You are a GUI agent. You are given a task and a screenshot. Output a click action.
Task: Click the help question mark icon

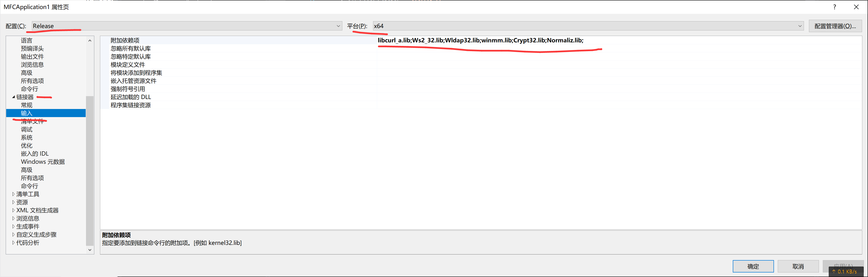pyautogui.click(x=834, y=7)
